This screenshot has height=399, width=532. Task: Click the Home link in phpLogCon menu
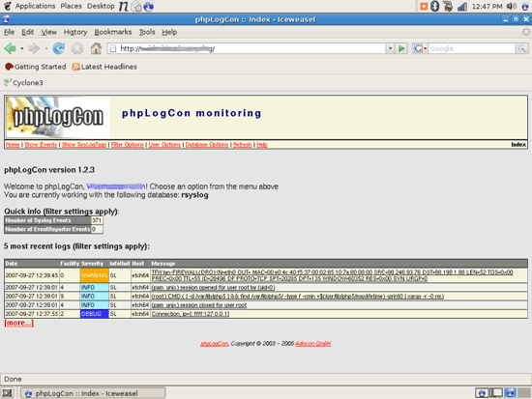(13, 145)
